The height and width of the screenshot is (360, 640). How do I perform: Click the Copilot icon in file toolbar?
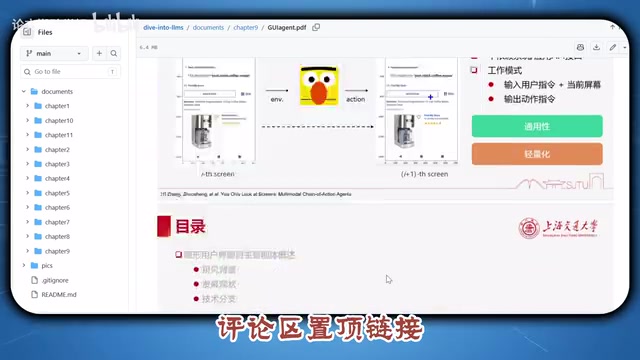tap(580, 47)
